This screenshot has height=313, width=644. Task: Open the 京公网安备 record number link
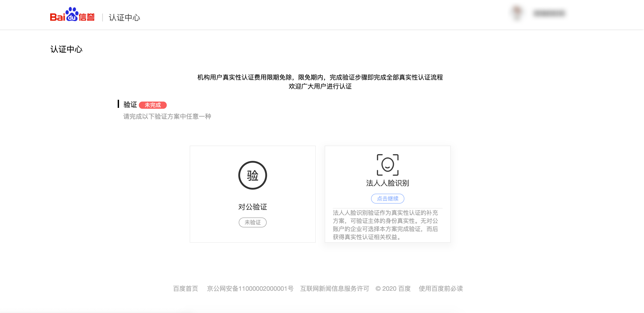[250, 289]
